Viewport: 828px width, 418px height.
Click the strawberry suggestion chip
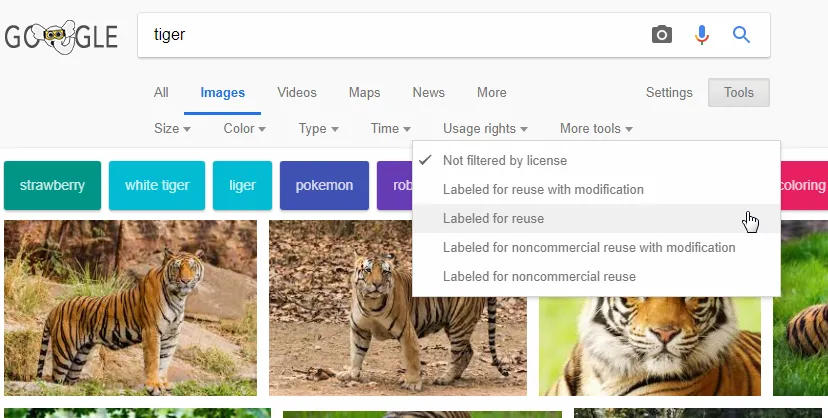coord(52,185)
